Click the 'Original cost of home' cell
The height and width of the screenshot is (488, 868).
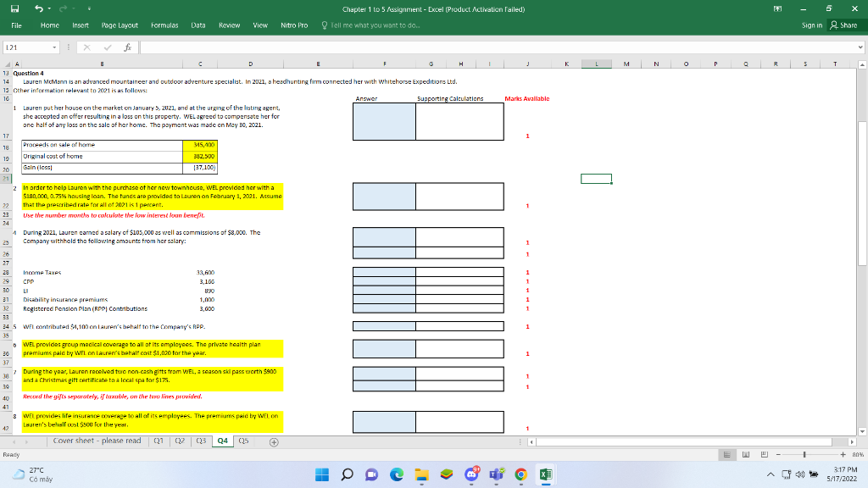coord(102,157)
